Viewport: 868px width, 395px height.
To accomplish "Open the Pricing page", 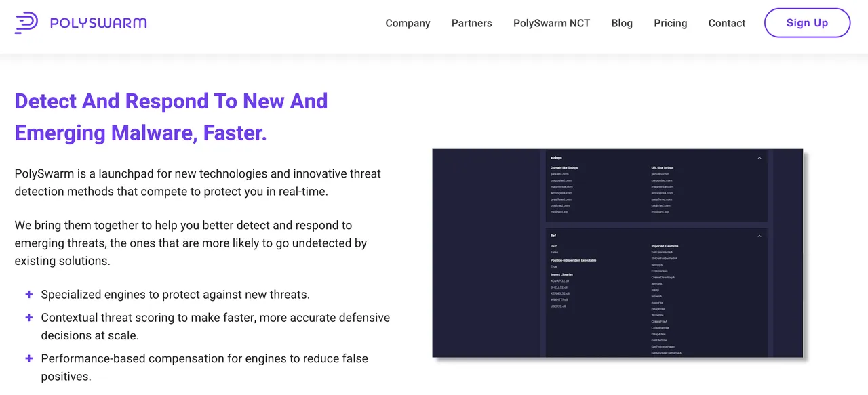I will [x=671, y=23].
